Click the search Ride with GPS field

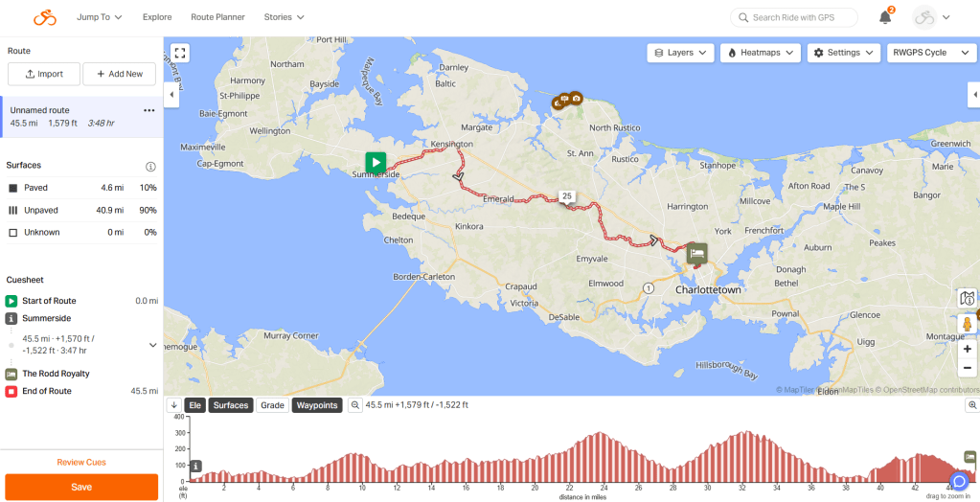pos(794,17)
